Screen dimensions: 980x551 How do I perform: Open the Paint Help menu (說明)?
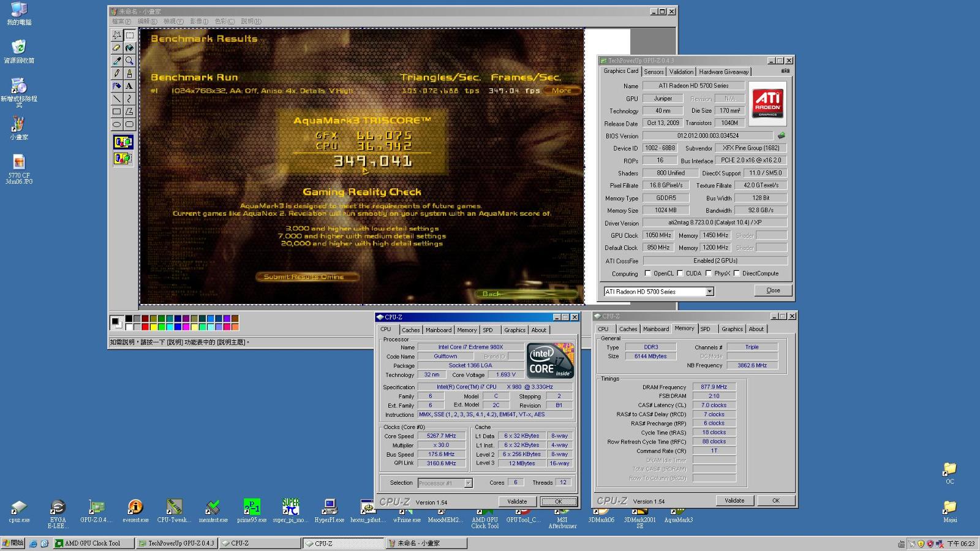click(x=251, y=21)
